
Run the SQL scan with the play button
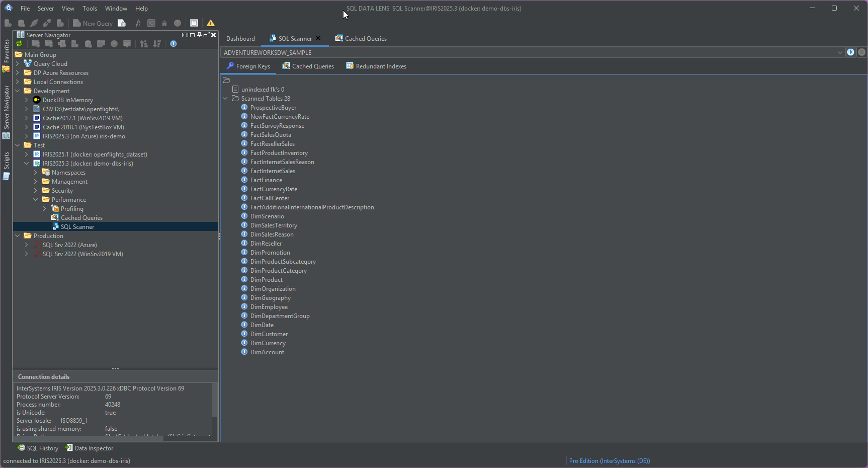coord(850,52)
